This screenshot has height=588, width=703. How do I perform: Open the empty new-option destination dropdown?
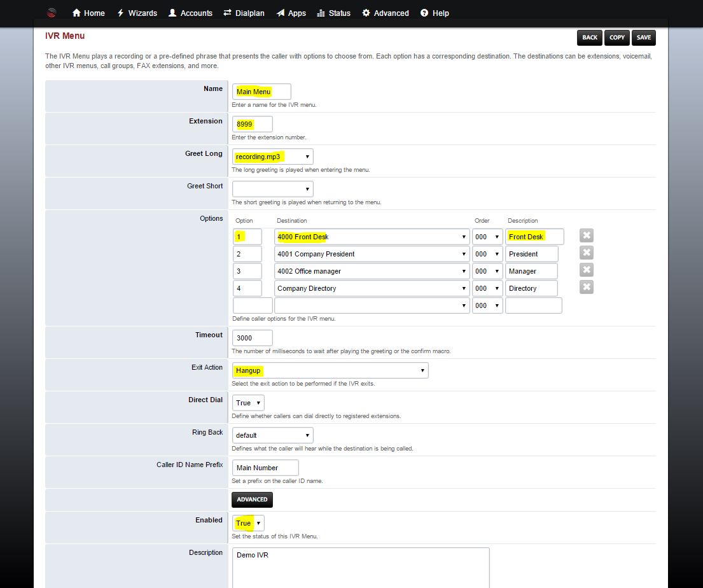click(372, 305)
